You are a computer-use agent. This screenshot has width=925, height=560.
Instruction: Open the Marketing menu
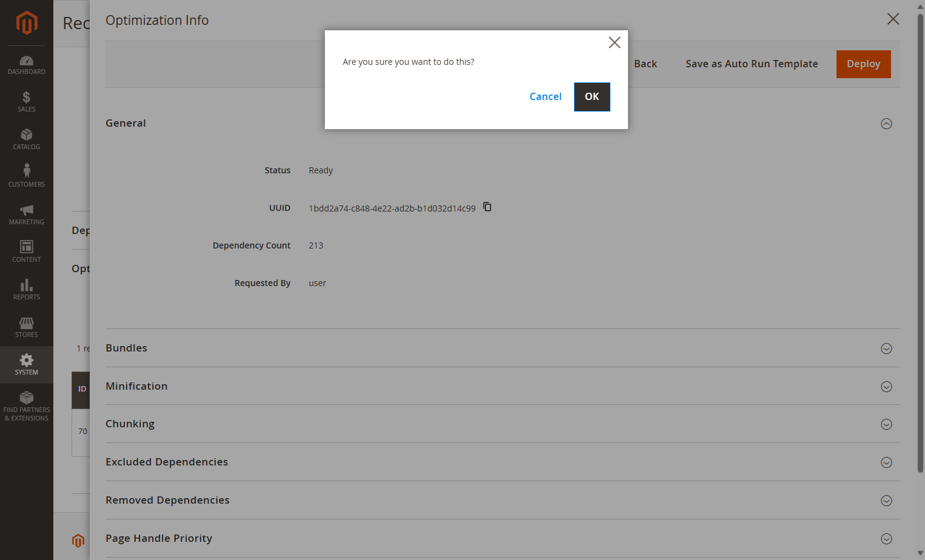pos(27,215)
